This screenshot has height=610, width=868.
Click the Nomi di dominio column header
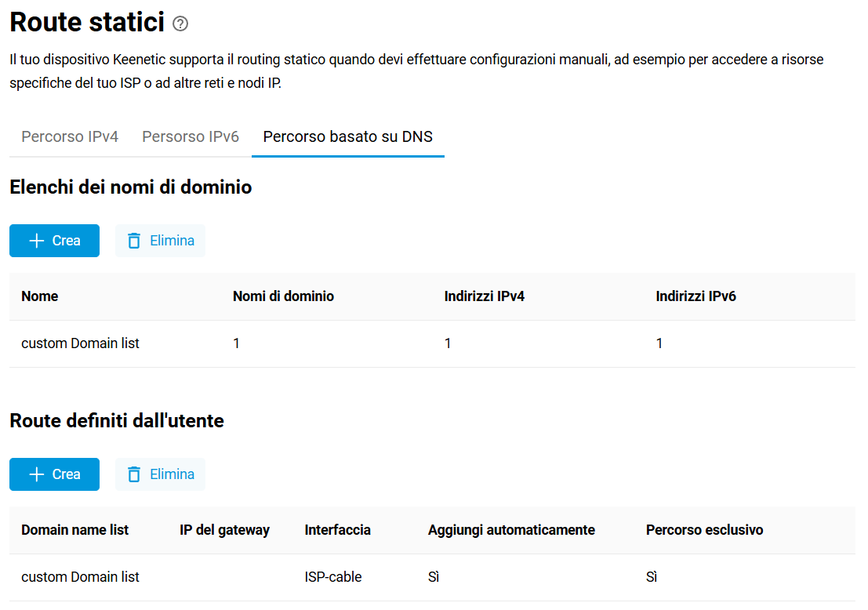click(x=283, y=296)
